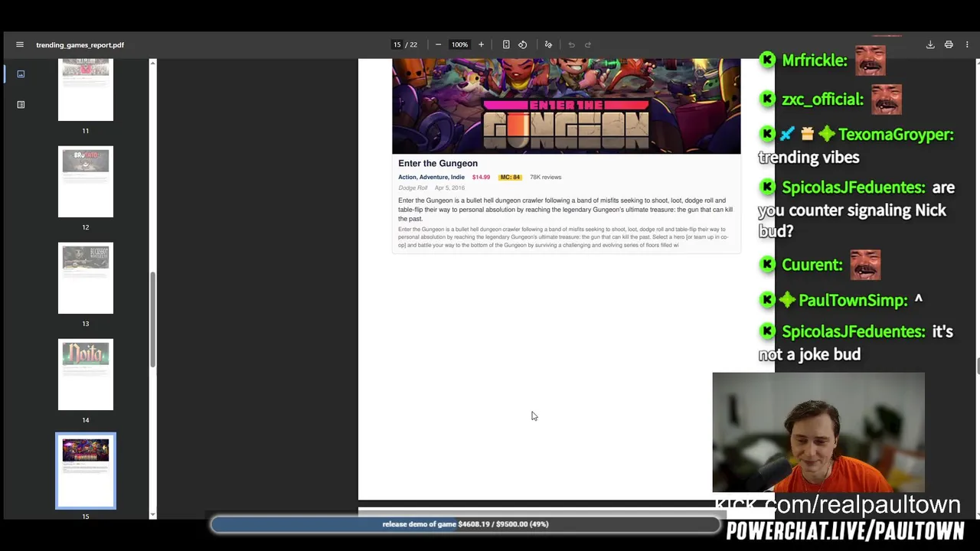The width and height of the screenshot is (980, 551).
Task: Edit the current page number field
Action: (x=397, y=44)
